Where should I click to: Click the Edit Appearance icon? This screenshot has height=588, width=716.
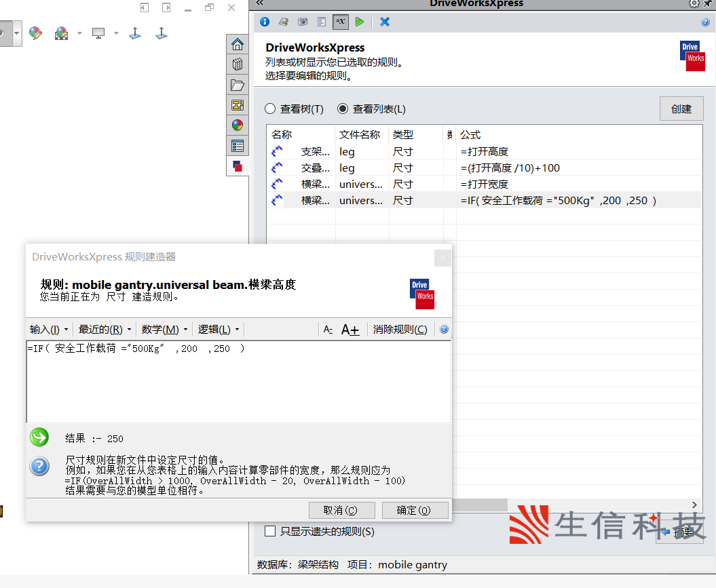click(x=35, y=33)
